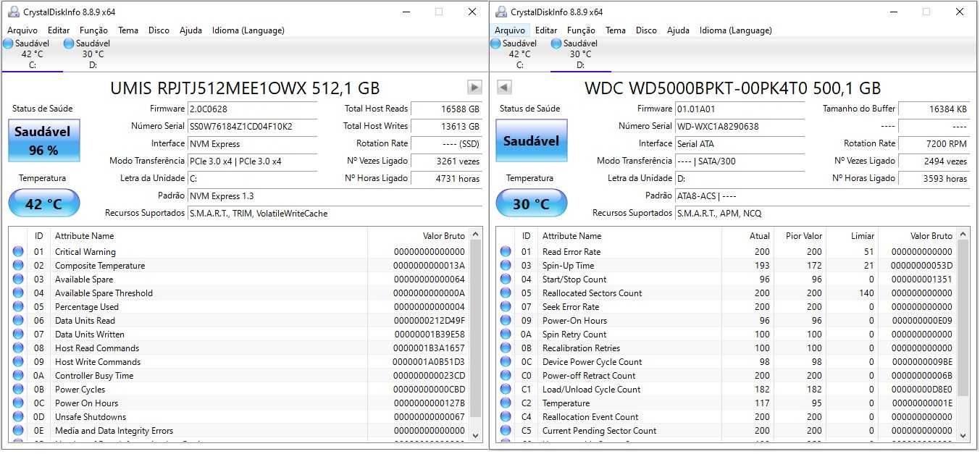The width and height of the screenshot is (980, 454).
Task: Click status orb of Unsafe Shutdowns row
Action: coord(18,417)
